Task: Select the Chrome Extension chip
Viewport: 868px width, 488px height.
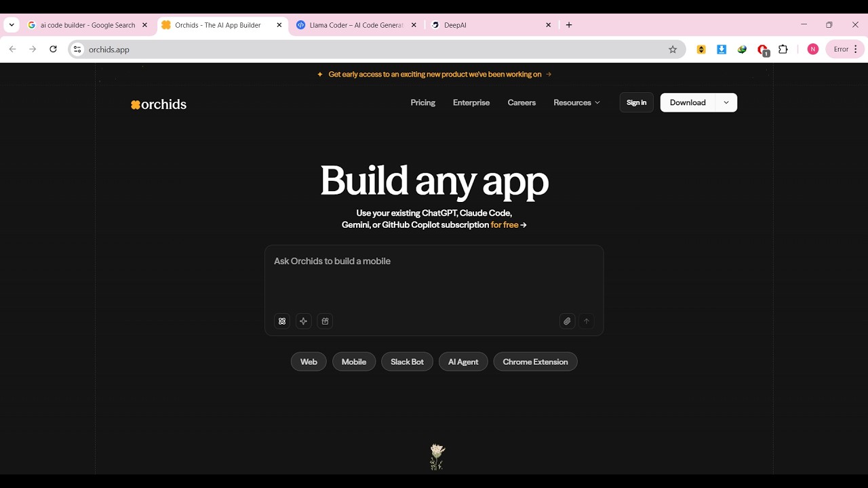Action: 536,362
